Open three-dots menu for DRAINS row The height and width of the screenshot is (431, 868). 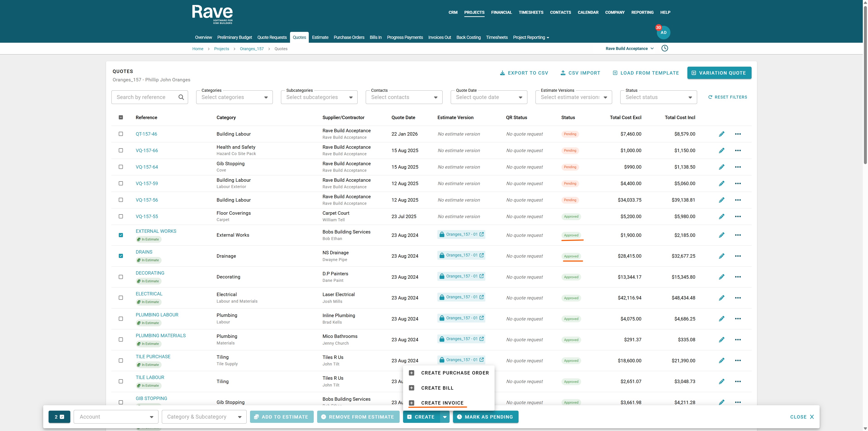(x=738, y=256)
